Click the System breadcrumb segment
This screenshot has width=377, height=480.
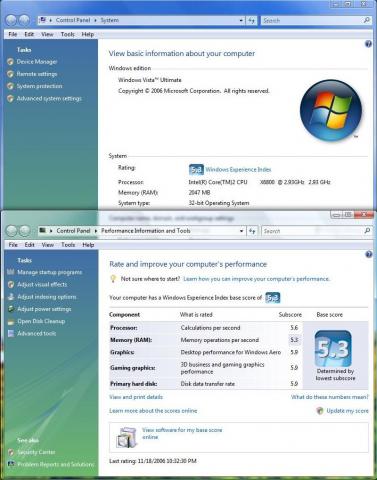point(109,20)
